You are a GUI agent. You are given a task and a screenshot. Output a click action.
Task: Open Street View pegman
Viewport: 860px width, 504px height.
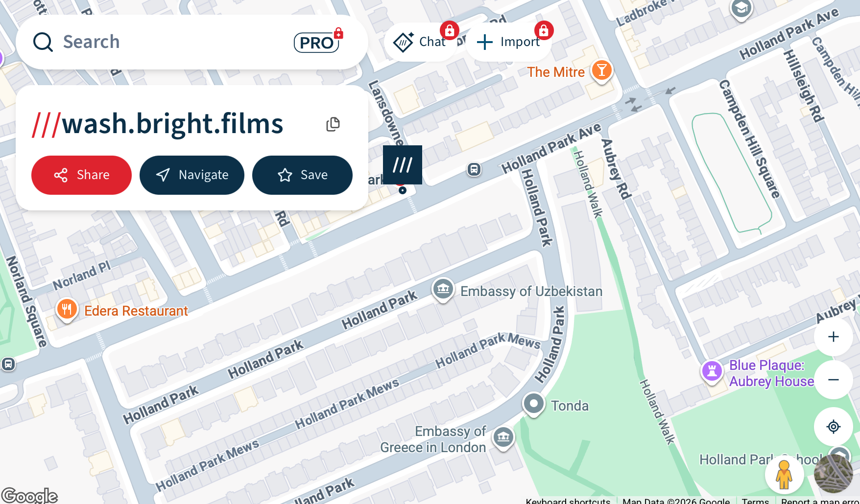pyautogui.click(x=784, y=474)
